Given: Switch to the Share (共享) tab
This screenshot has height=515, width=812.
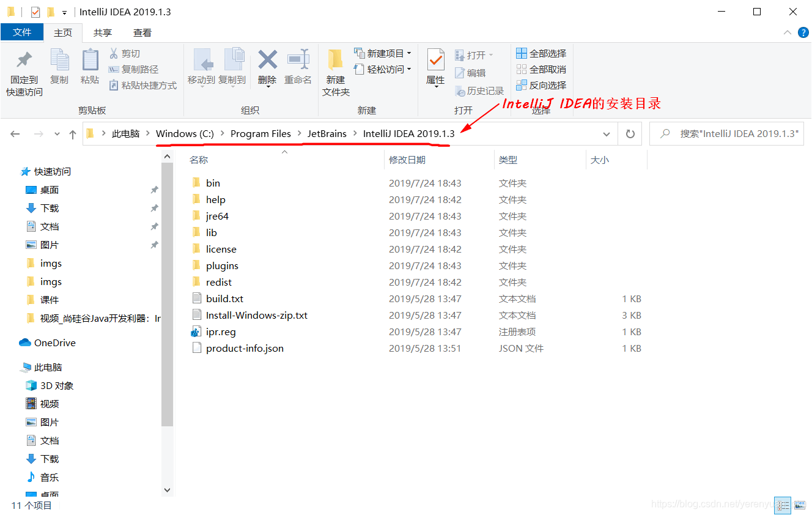Looking at the screenshot, I should coord(103,32).
